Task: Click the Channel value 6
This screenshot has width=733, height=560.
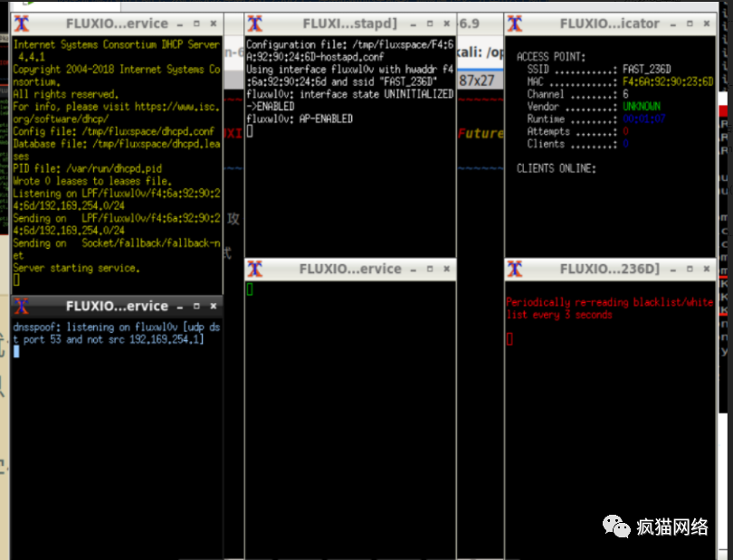Action: click(625, 94)
